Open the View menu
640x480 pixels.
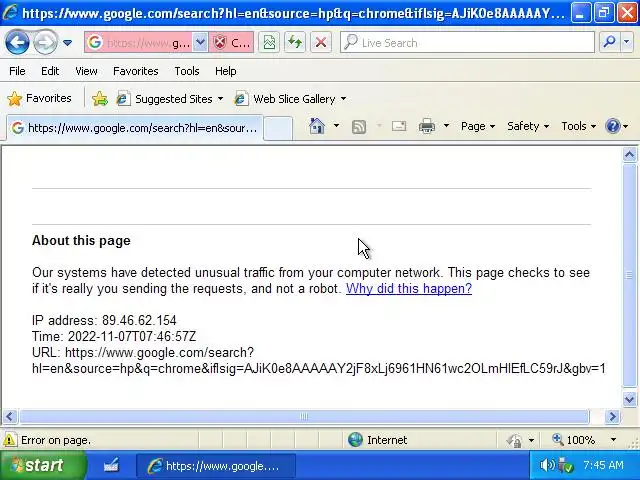pos(86,71)
